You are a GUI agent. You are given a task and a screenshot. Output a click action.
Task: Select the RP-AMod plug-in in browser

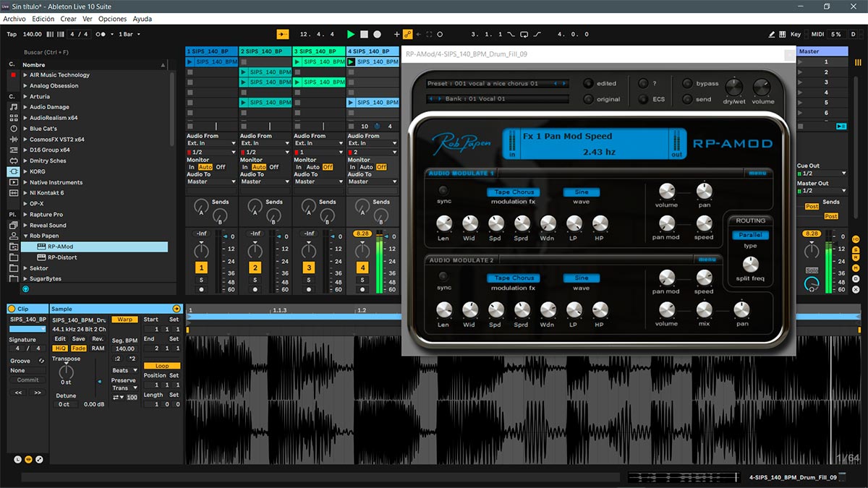(x=61, y=247)
